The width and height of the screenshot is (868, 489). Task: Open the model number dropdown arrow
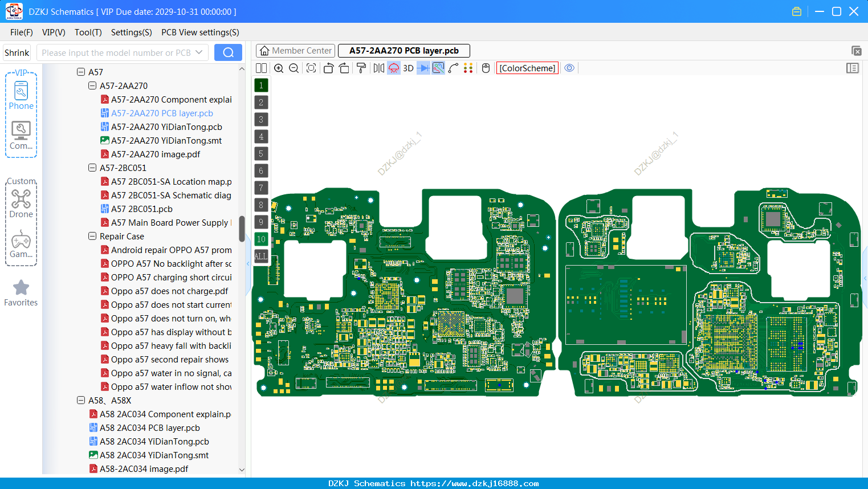(199, 52)
